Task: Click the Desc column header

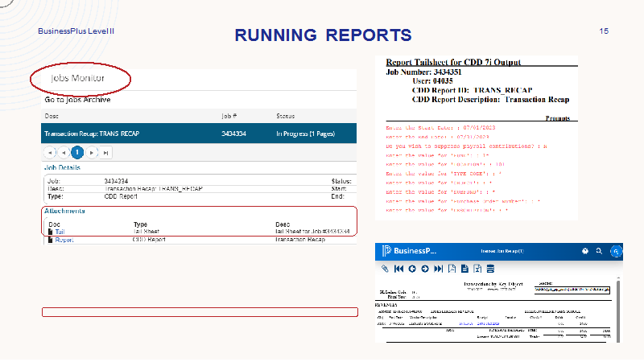Action: click(52, 116)
